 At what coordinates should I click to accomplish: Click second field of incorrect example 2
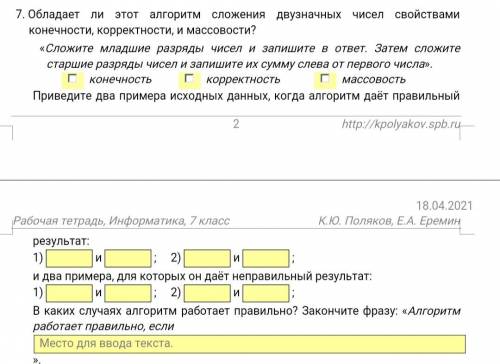coord(266,293)
